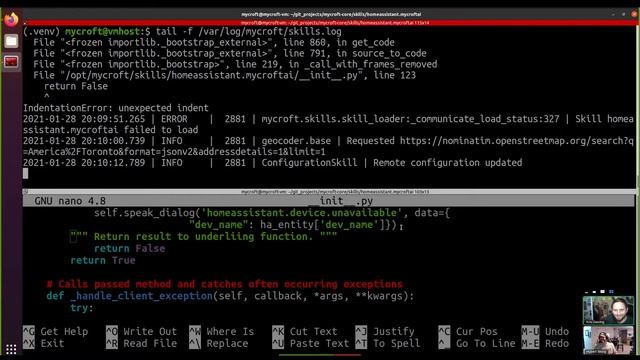The height and width of the screenshot is (360, 640).
Task: Click the ^T To Spell shortcut
Action: [388, 344]
